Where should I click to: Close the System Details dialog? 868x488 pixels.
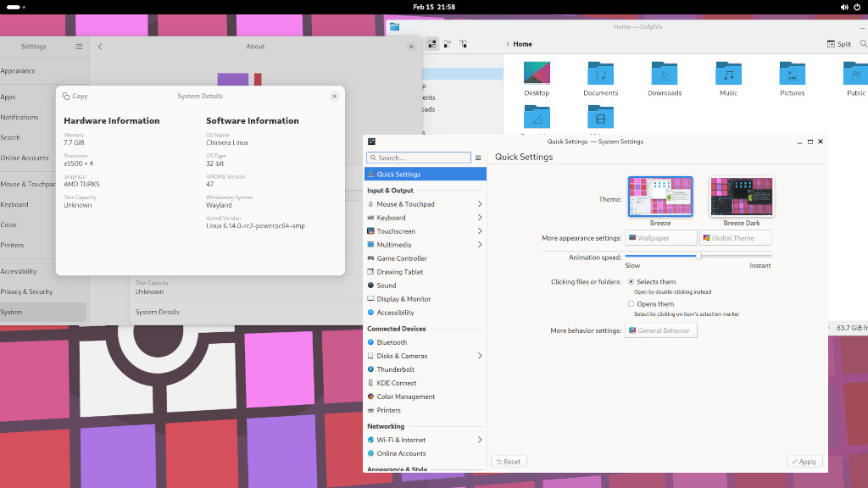pyautogui.click(x=334, y=97)
